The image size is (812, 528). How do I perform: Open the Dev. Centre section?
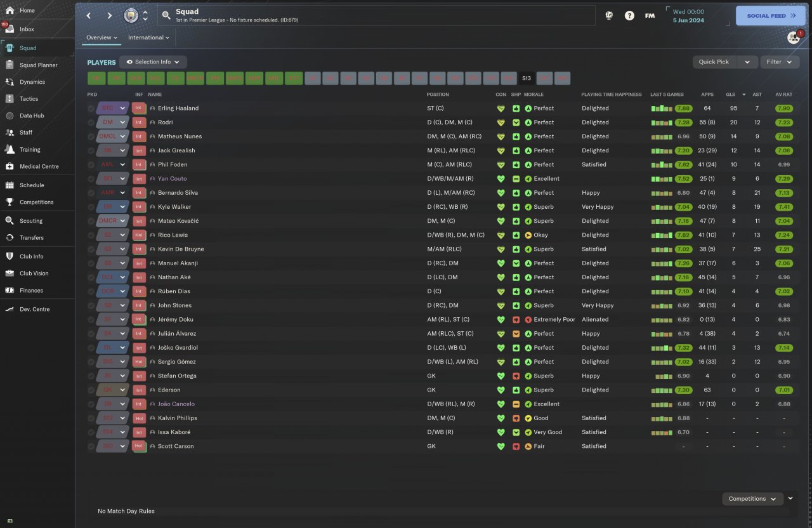(x=34, y=309)
